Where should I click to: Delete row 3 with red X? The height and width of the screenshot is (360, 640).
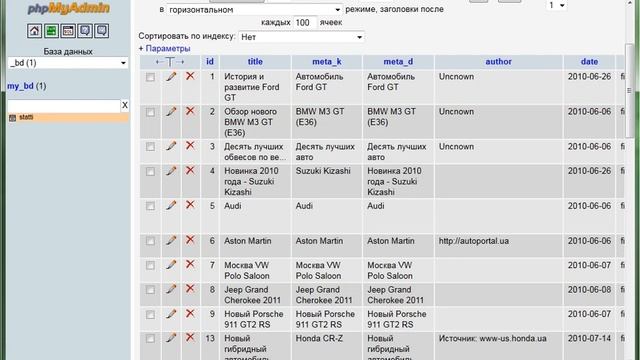coord(190,146)
